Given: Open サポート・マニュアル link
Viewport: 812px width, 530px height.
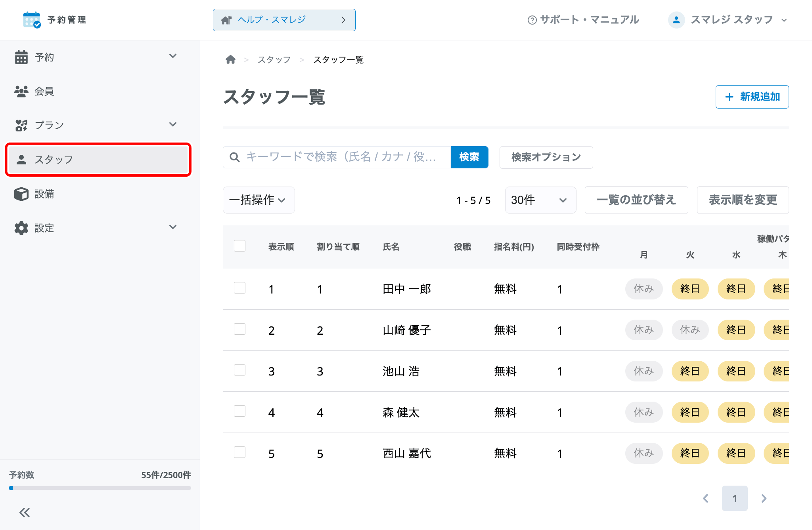Looking at the screenshot, I should (x=583, y=20).
